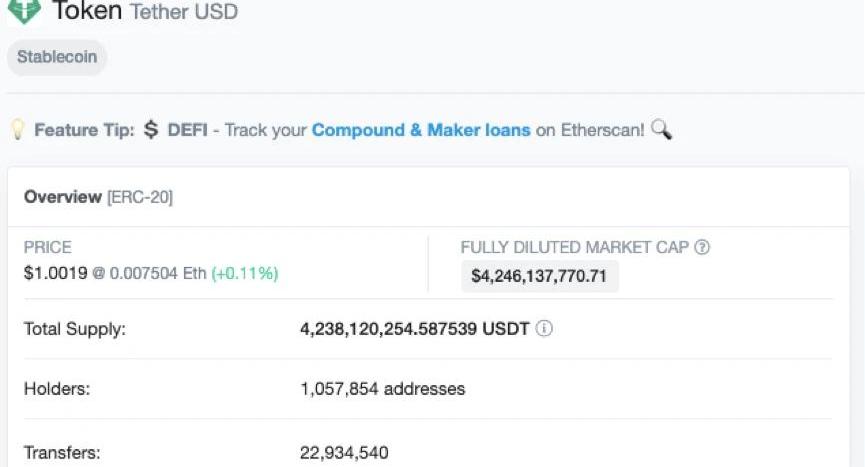Click the magnifying glass icon after Etherscan!

[x=661, y=130]
